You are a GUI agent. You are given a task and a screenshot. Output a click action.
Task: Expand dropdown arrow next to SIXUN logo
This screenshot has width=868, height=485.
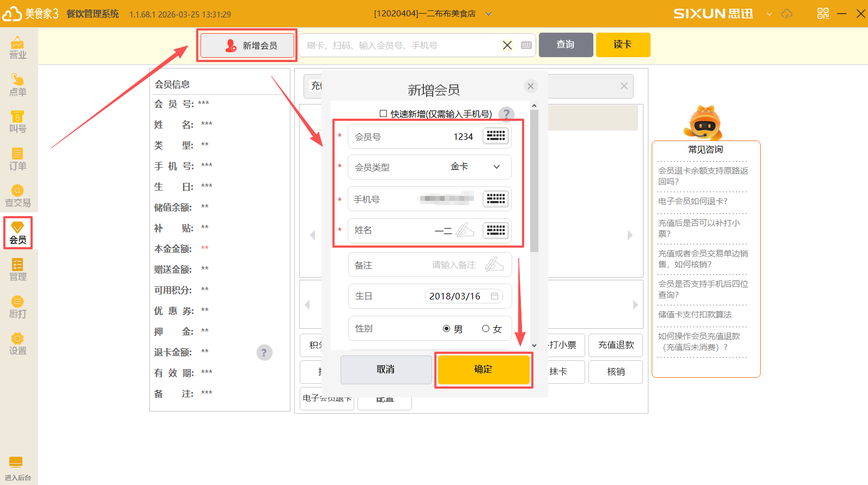click(x=769, y=14)
